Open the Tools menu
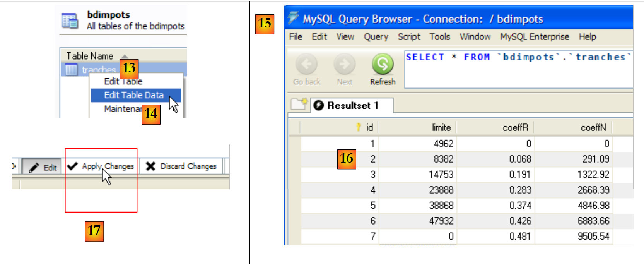The height and width of the screenshot is (264, 644). 439,37
